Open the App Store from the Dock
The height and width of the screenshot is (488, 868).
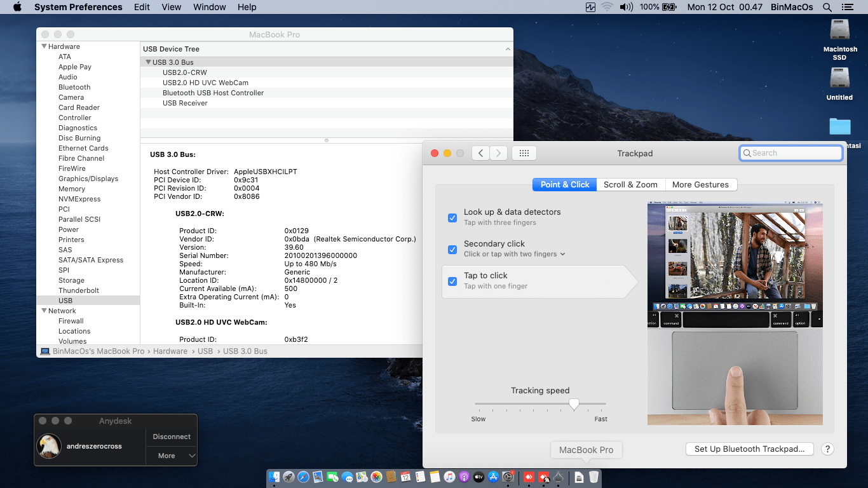(494, 477)
